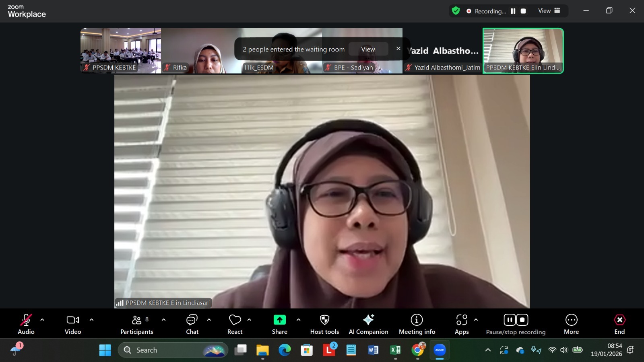Open the Apps panel
644x362 pixels.
pyautogui.click(x=462, y=324)
